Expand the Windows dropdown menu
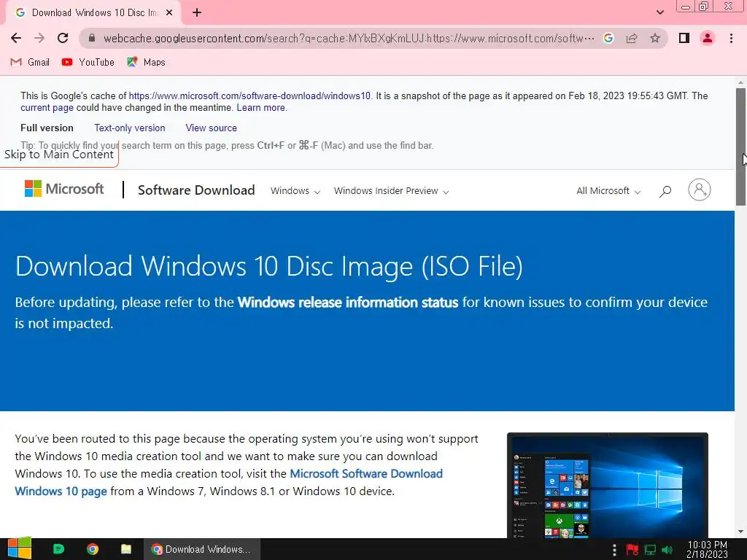The width and height of the screenshot is (747, 560). click(295, 191)
